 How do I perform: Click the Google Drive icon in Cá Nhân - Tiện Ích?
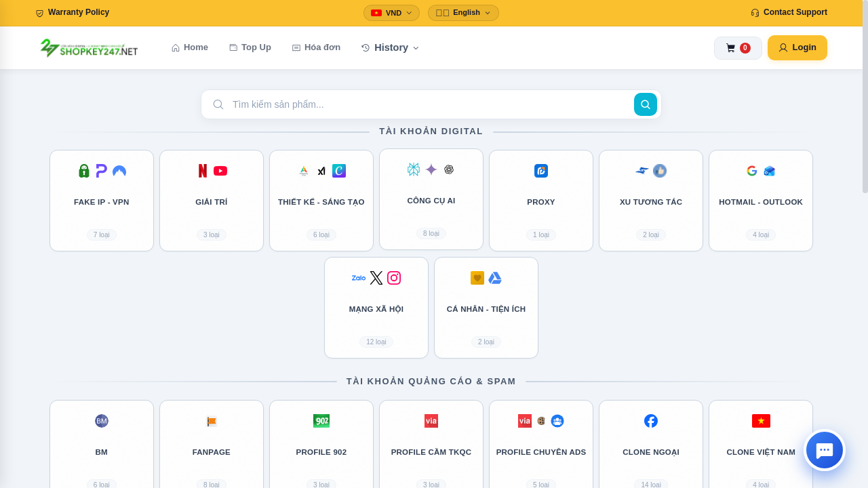495,278
